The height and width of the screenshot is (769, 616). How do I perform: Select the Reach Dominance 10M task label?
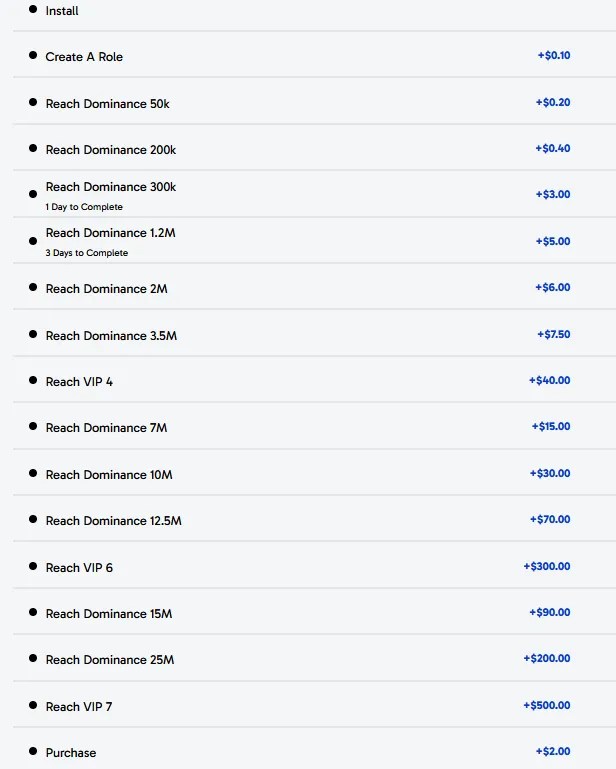pyautogui.click(x=109, y=475)
